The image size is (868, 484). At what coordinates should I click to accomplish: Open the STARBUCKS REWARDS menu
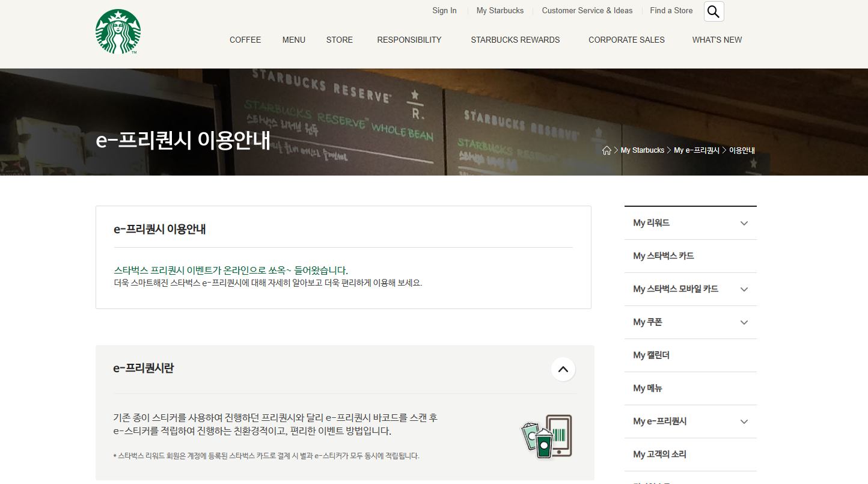click(x=515, y=40)
